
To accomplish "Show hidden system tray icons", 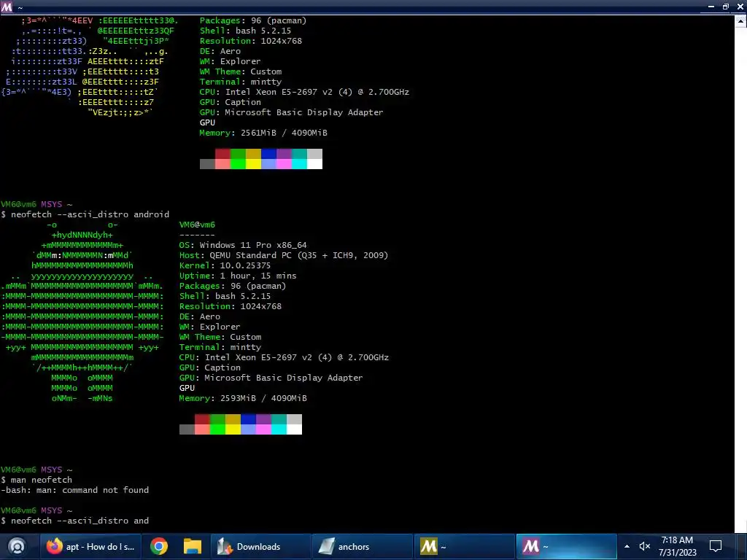I will coord(627,546).
